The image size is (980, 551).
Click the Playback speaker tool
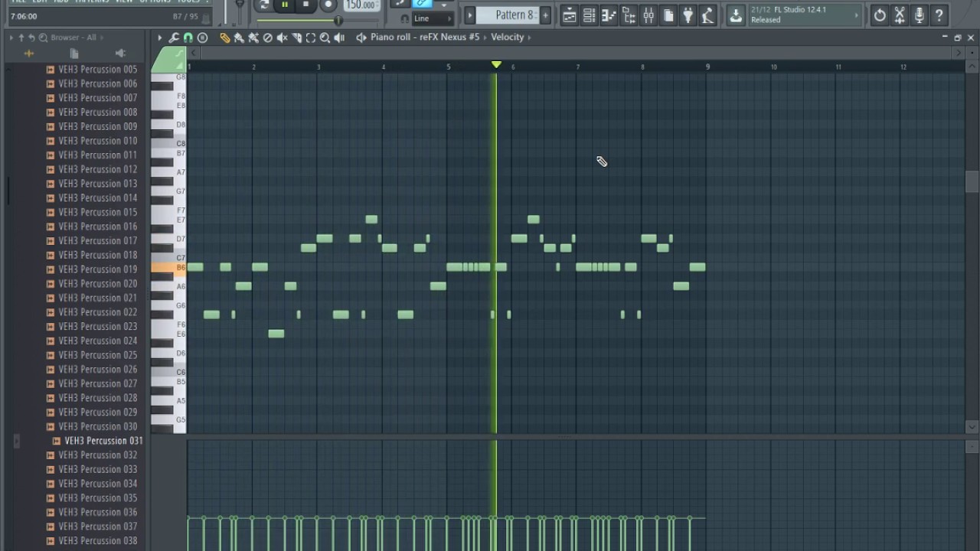tap(339, 37)
